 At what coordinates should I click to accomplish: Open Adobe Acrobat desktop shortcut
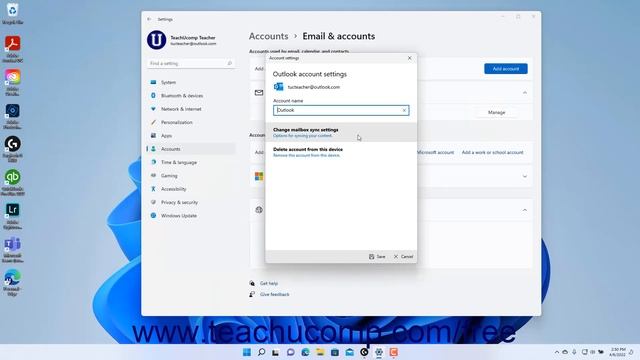pos(12,44)
